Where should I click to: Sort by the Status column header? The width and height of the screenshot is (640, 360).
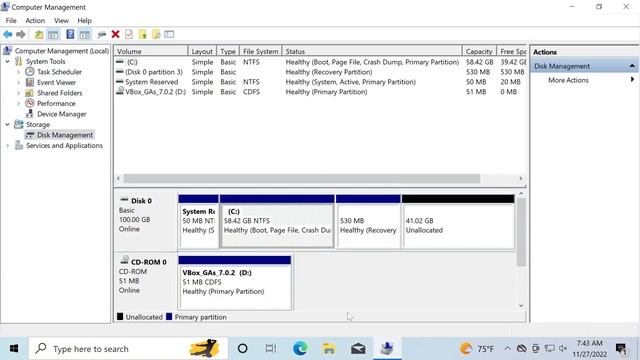tap(371, 51)
